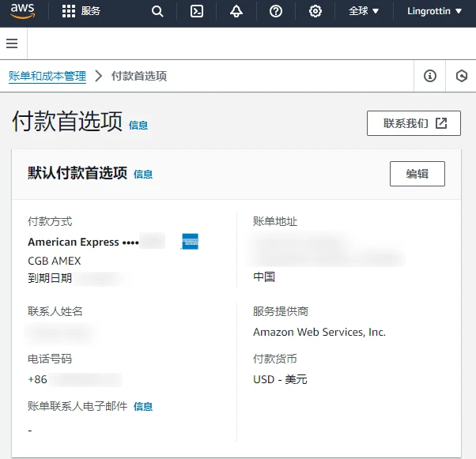Expand the 全球 region dropdown

(x=364, y=11)
